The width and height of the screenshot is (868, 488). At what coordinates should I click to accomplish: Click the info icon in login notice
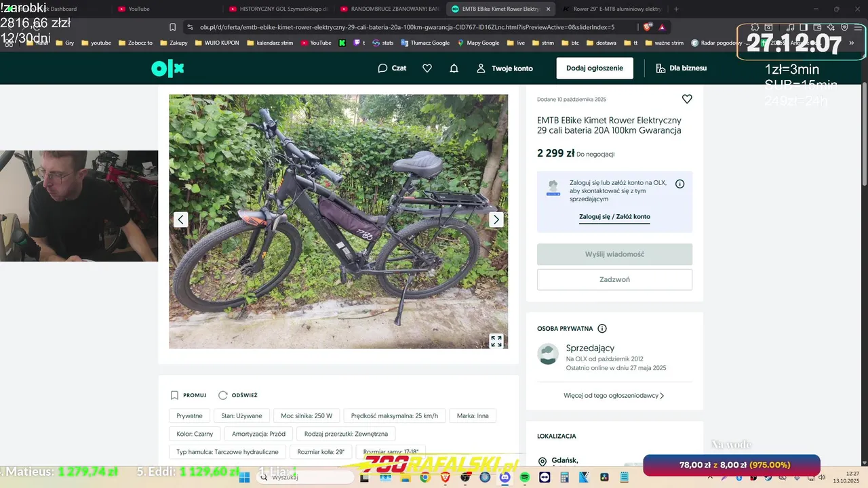pyautogui.click(x=680, y=184)
